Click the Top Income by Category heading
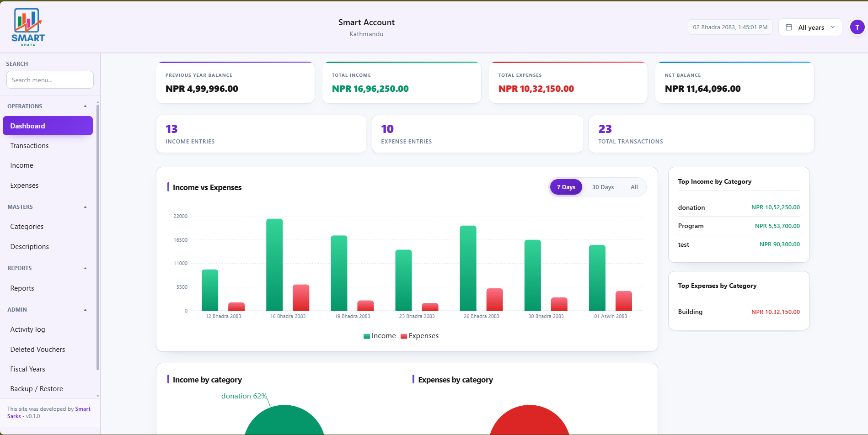868x435 pixels. pos(715,181)
